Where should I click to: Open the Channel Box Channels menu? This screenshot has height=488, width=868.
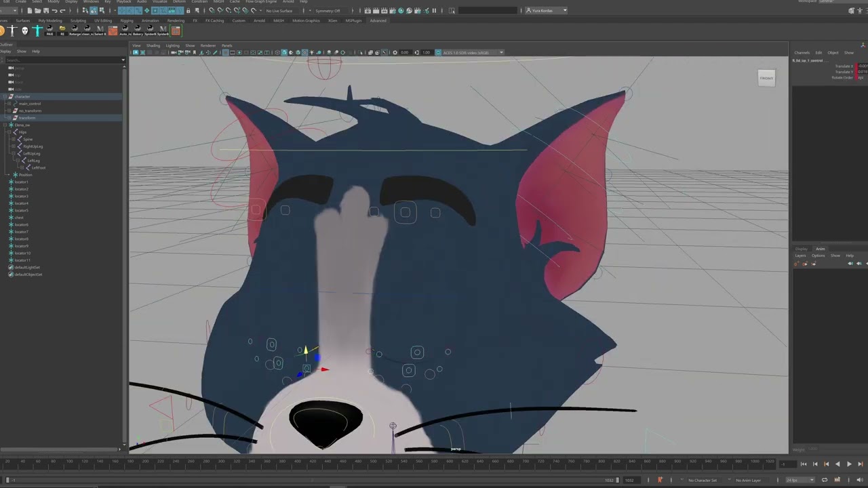coord(802,52)
